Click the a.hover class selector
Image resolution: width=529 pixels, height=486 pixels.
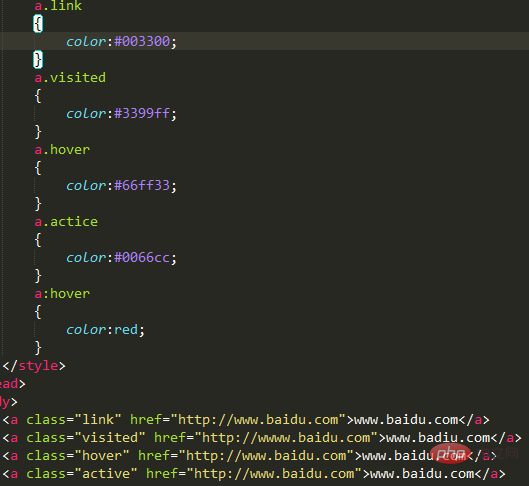click(62, 149)
